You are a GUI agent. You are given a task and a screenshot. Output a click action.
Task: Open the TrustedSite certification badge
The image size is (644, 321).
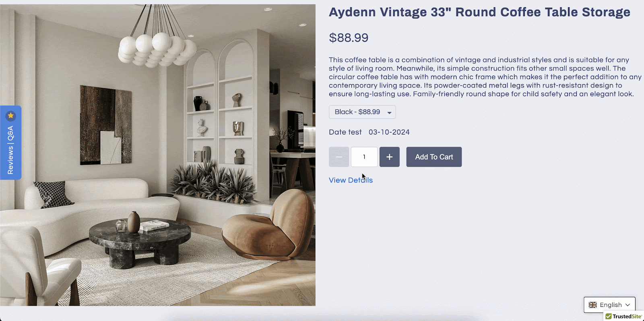pyautogui.click(x=624, y=317)
